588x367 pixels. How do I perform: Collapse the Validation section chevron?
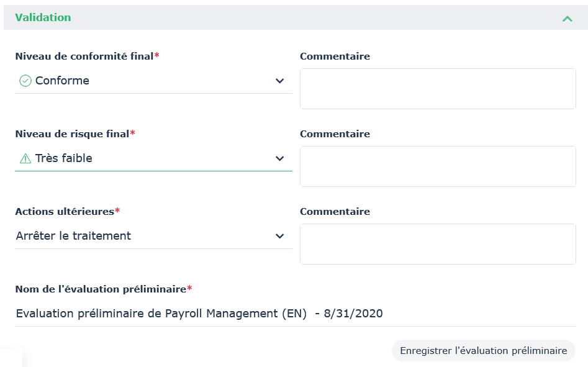click(x=567, y=19)
